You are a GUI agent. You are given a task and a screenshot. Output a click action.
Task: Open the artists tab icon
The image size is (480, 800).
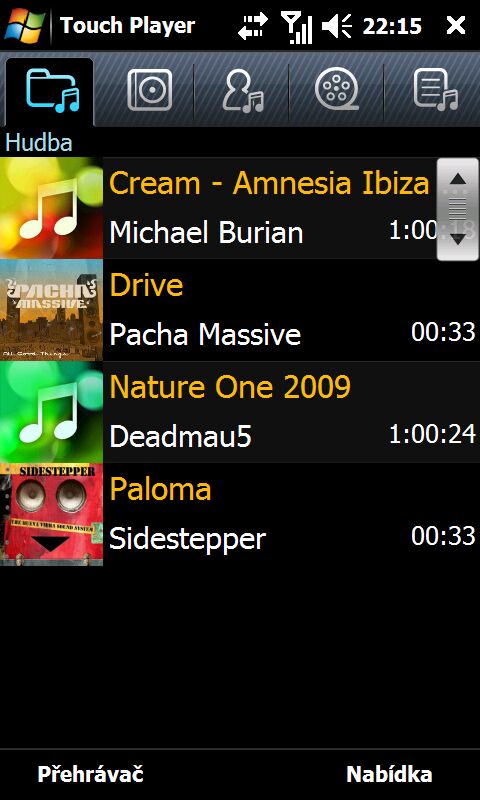coord(243,91)
